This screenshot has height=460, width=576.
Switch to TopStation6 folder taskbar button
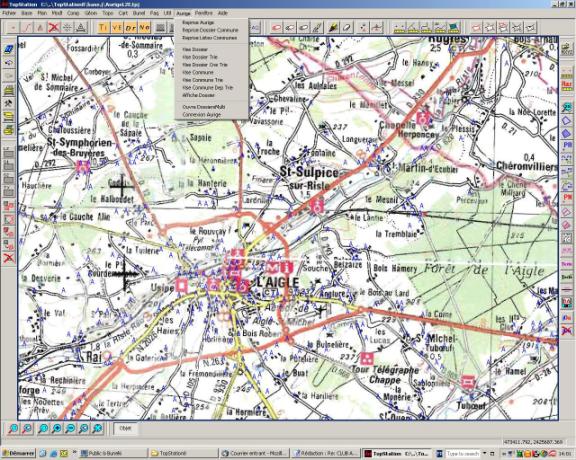[183, 453]
